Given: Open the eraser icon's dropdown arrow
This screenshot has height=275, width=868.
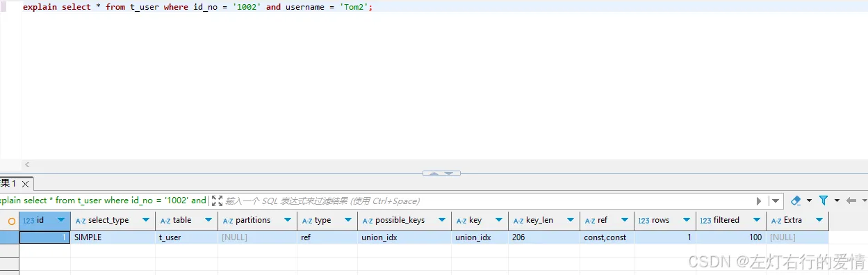Looking at the screenshot, I should [809, 201].
